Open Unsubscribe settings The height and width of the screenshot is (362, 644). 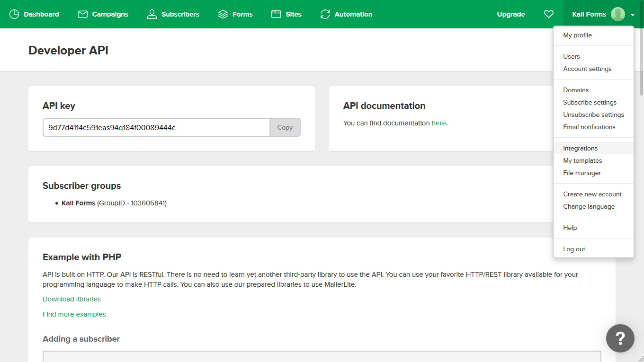593,115
